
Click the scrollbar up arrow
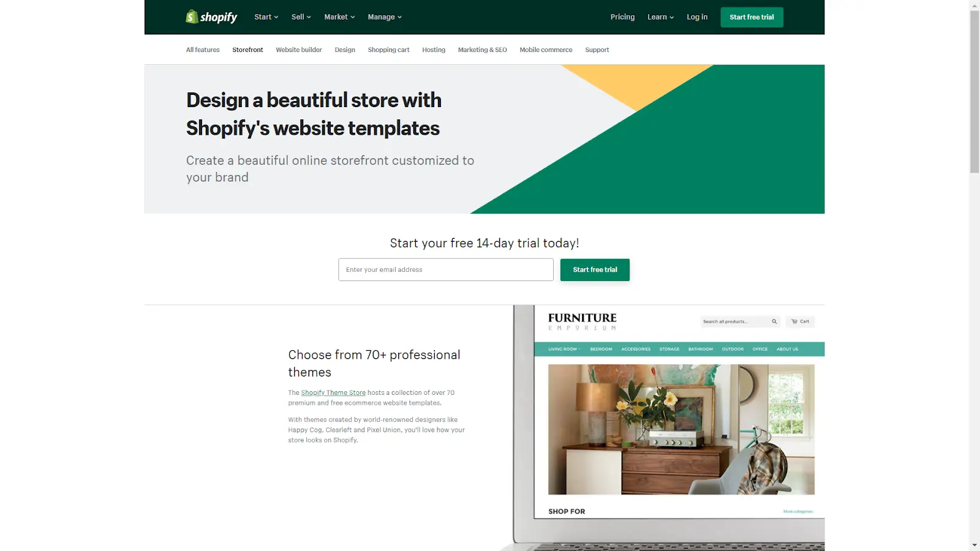(x=974, y=5)
